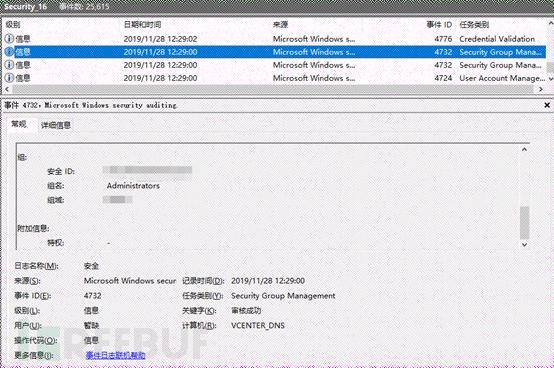Click the computer name VCENTER_DNS

coord(258,325)
